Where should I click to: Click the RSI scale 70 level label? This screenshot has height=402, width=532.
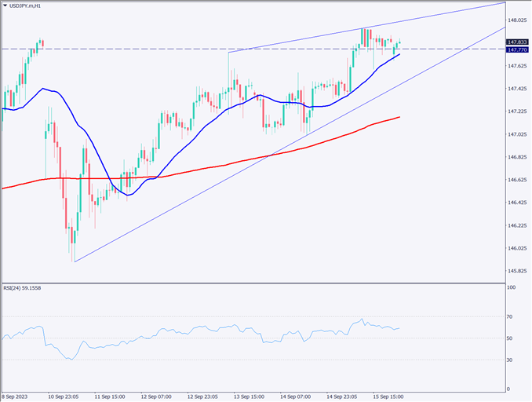(512, 316)
